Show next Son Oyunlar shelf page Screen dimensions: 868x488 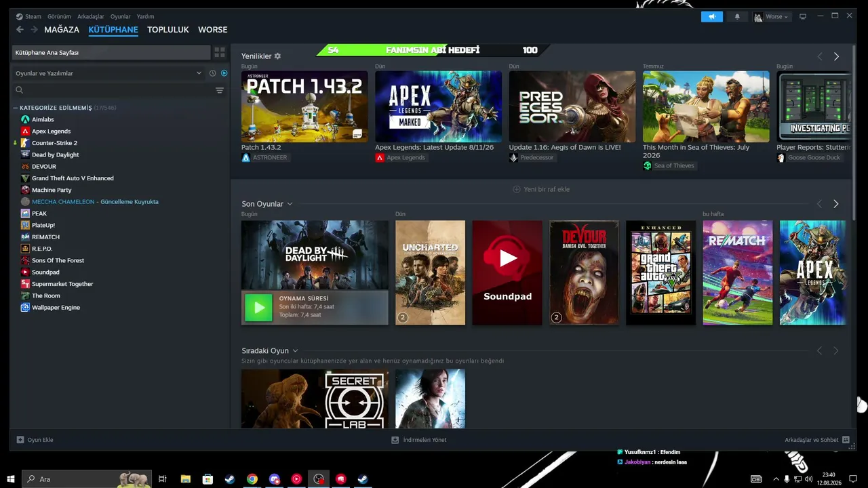(836, 204)
